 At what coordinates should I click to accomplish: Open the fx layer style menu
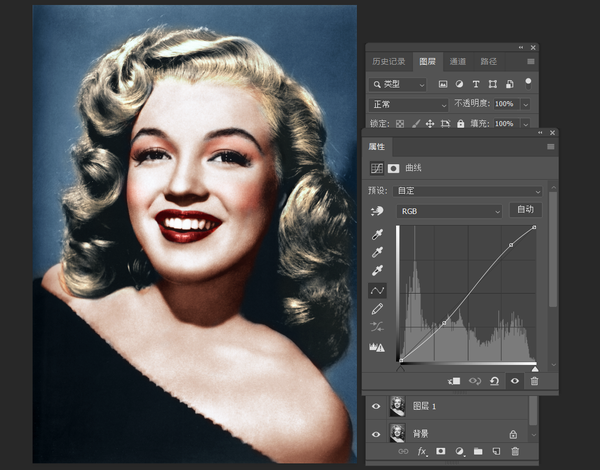tap(422, 452)
